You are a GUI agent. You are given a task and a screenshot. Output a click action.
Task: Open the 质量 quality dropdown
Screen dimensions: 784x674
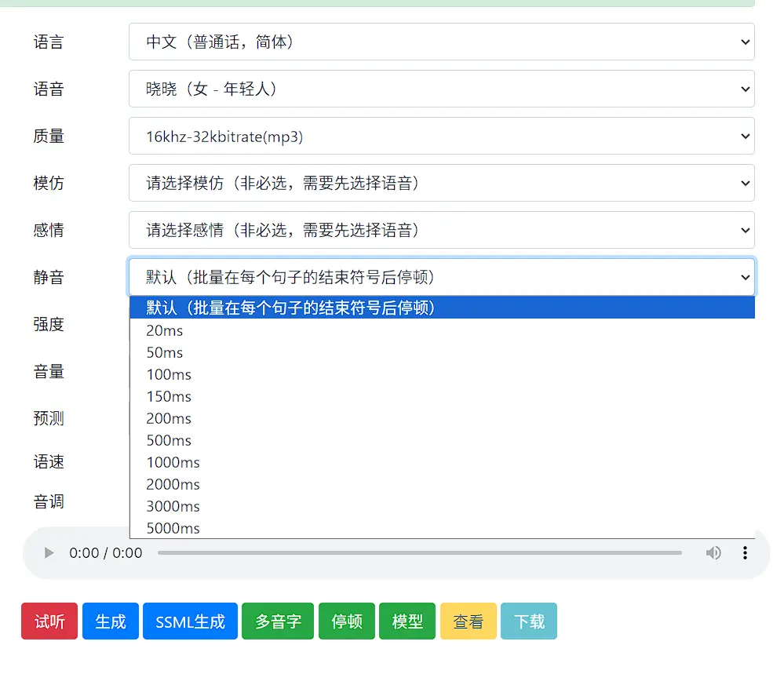click(441, 136)
